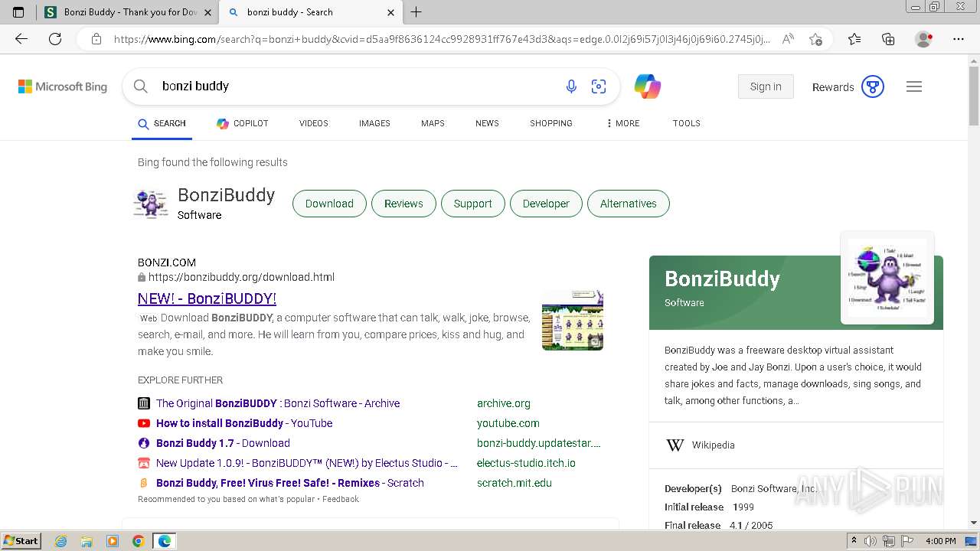Click the volume speaker tray icon
Viewport: 980px width, 551px height.
(x=871, y=541)
